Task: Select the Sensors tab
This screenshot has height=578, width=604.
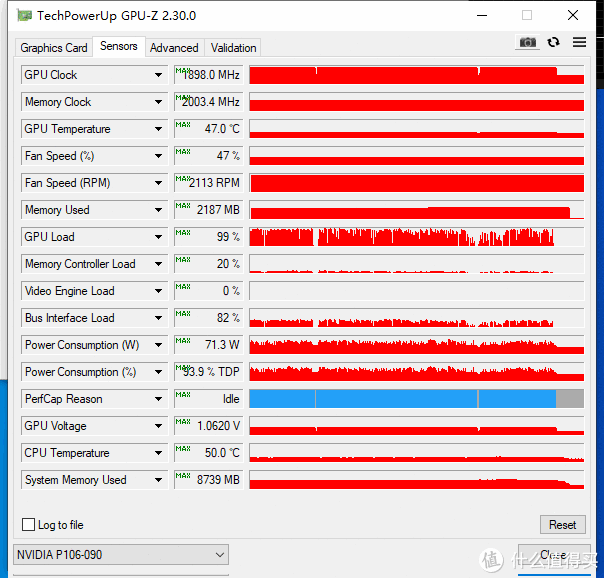Action: (119, 46)
